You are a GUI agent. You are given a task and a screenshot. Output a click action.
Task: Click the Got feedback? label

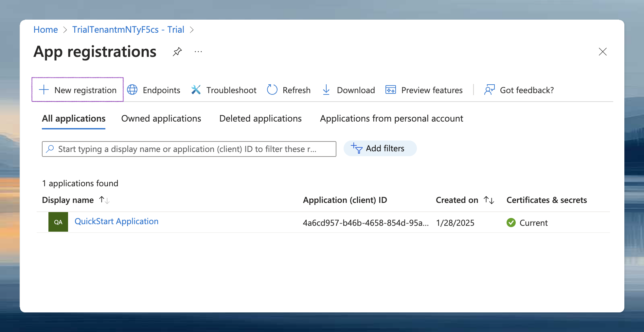point(527,90)
